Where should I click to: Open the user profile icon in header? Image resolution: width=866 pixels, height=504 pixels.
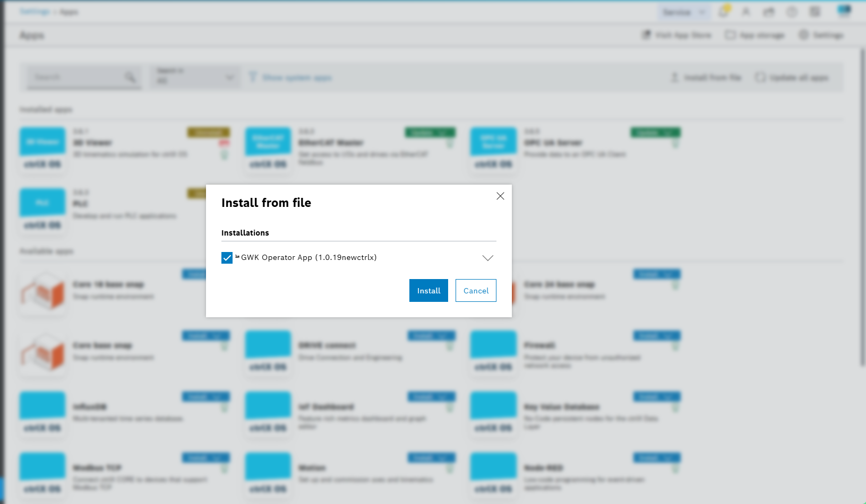coord(746,12)
